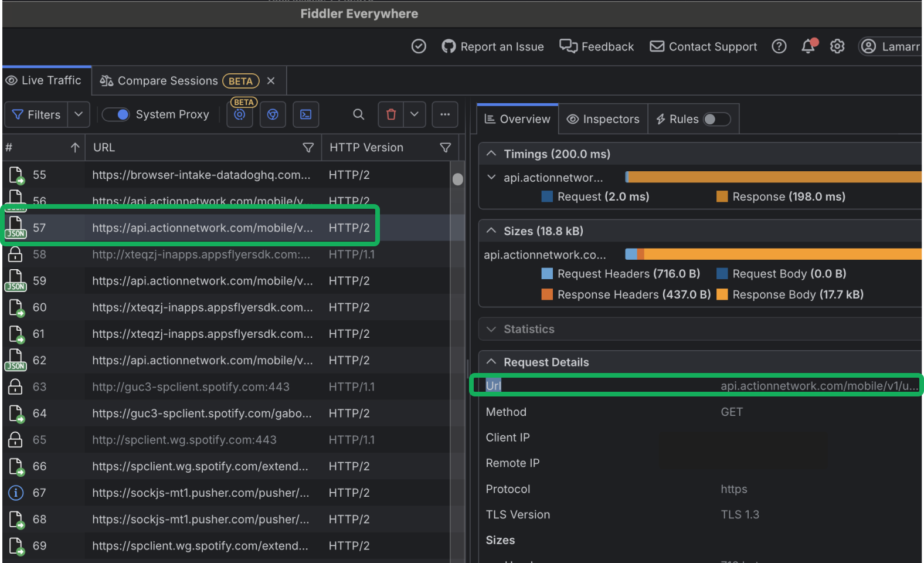This screenshot has height=563, width=924.
Task: Open the terminal capture icon
Action: pos(306,114)
